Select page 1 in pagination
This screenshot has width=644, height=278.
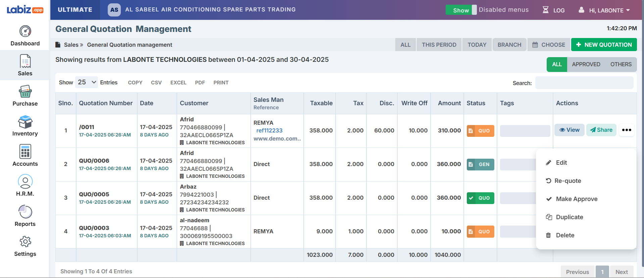click(x=602, y=272)
